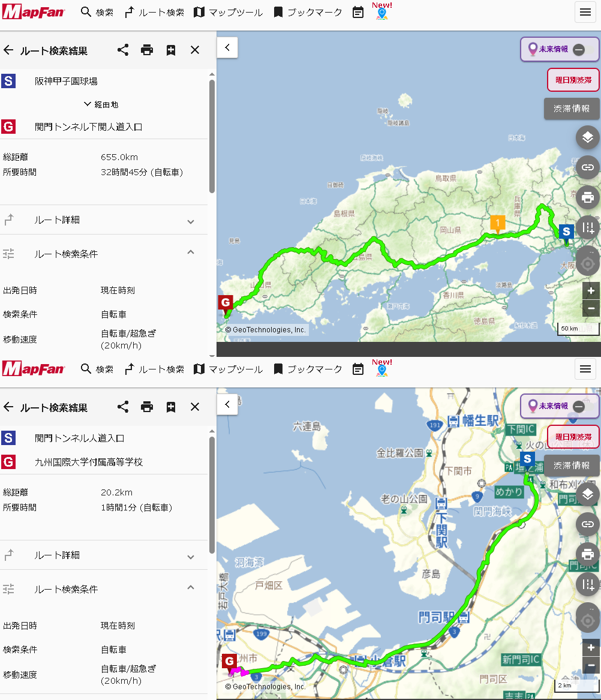Click 曜日別渋滞 button on the wide-area map
The width and height of the screenshot is (601, 700).
pos(573,80)
